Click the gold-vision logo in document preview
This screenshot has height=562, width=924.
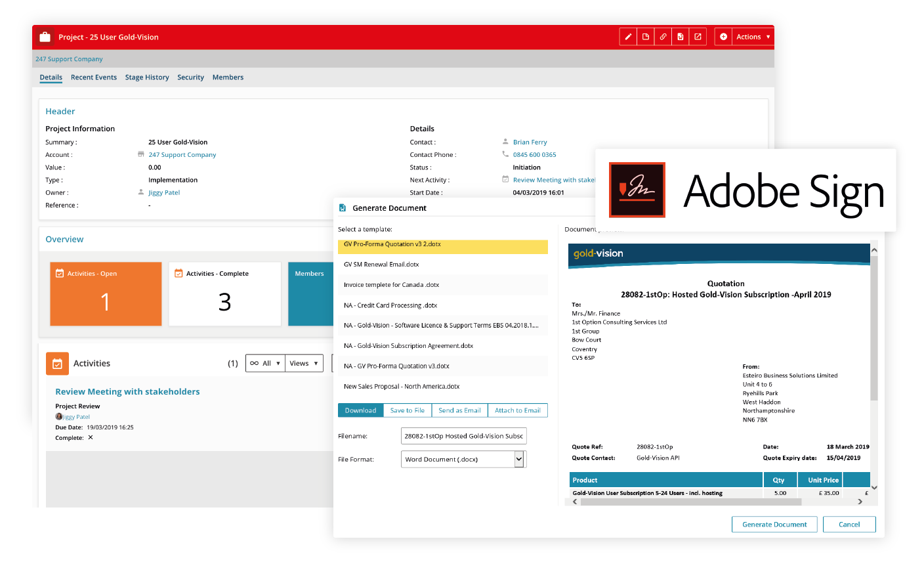pos(598,253)
